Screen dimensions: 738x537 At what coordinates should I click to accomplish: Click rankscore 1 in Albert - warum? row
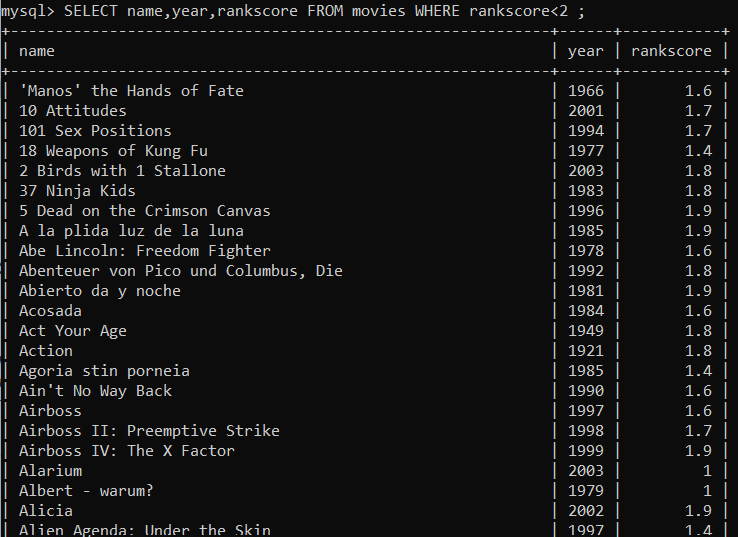click(707, 490)
